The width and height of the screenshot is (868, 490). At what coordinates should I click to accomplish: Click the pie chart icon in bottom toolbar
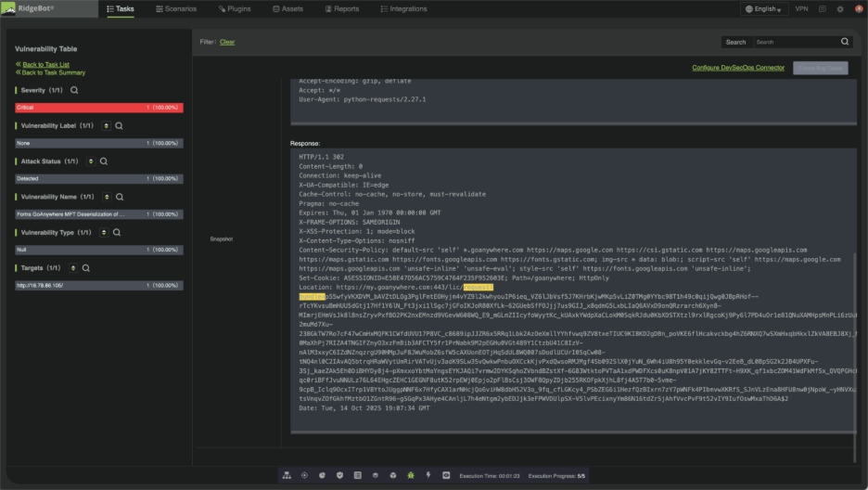point(323,475)
